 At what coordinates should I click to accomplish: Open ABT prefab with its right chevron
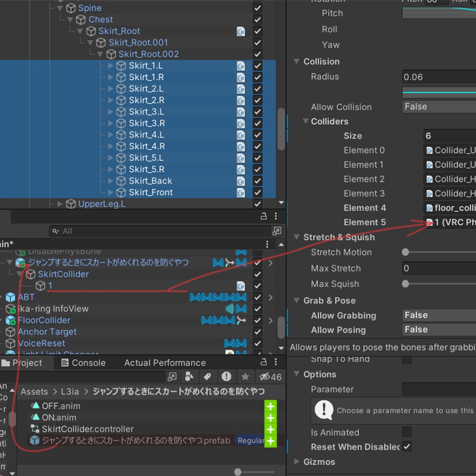[x=270, y=297]
